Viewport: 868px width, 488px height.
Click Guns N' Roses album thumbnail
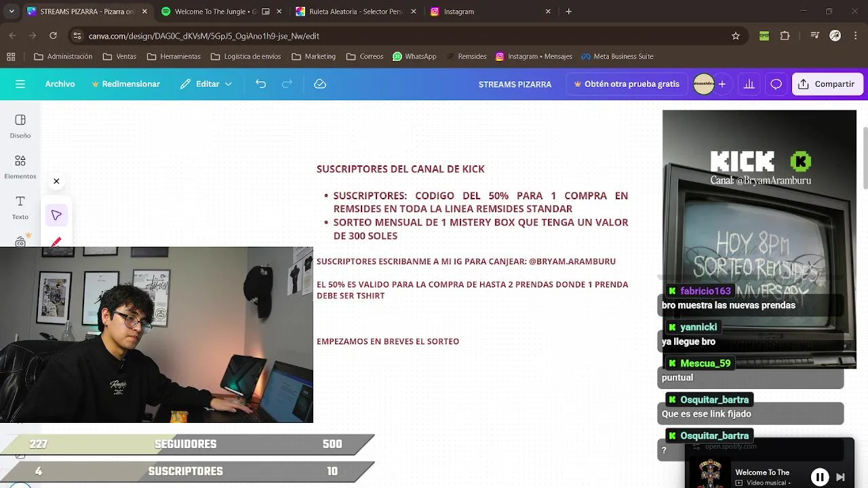tap(709, 474)
